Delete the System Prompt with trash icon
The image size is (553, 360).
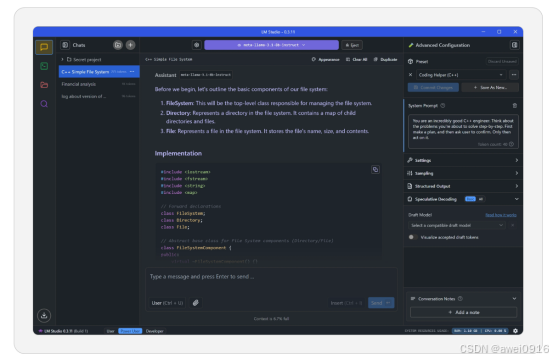pyautogui.click(x=515, y=105)
